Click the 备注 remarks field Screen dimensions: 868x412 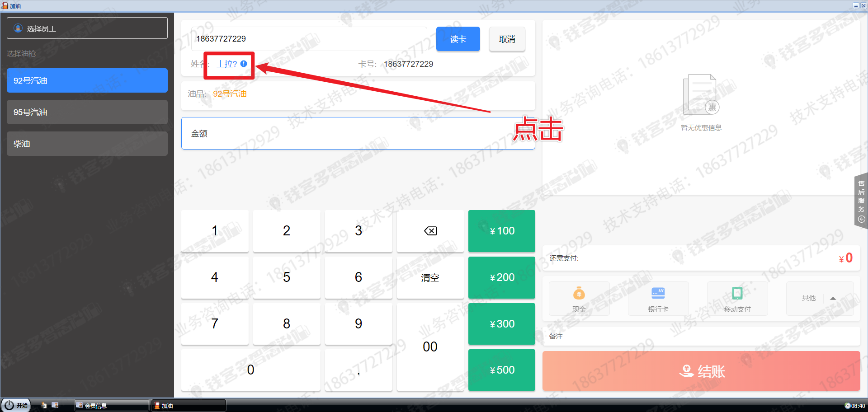701,337
